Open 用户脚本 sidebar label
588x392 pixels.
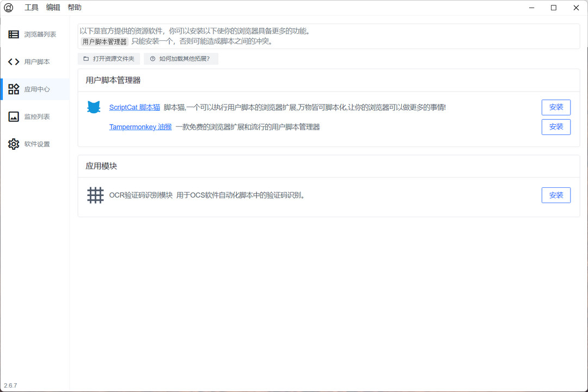37,62
